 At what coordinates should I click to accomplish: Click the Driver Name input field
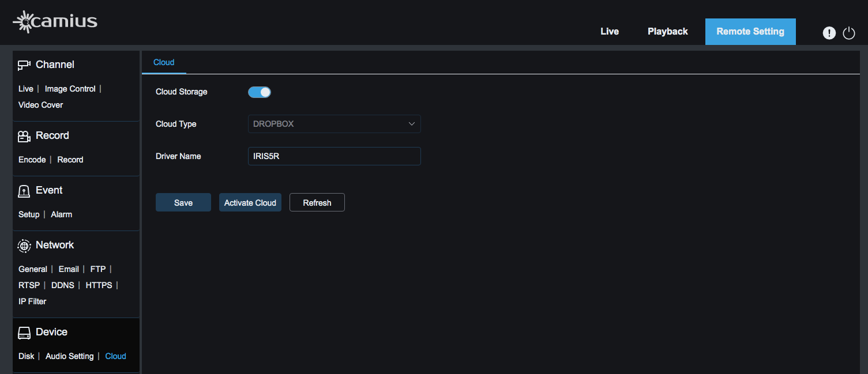[x=334, y=156]
